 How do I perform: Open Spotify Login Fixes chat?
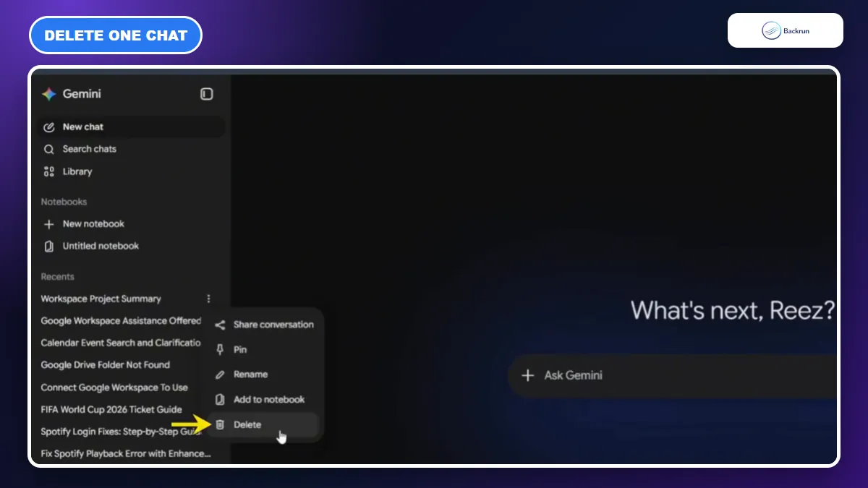(121, 432)
